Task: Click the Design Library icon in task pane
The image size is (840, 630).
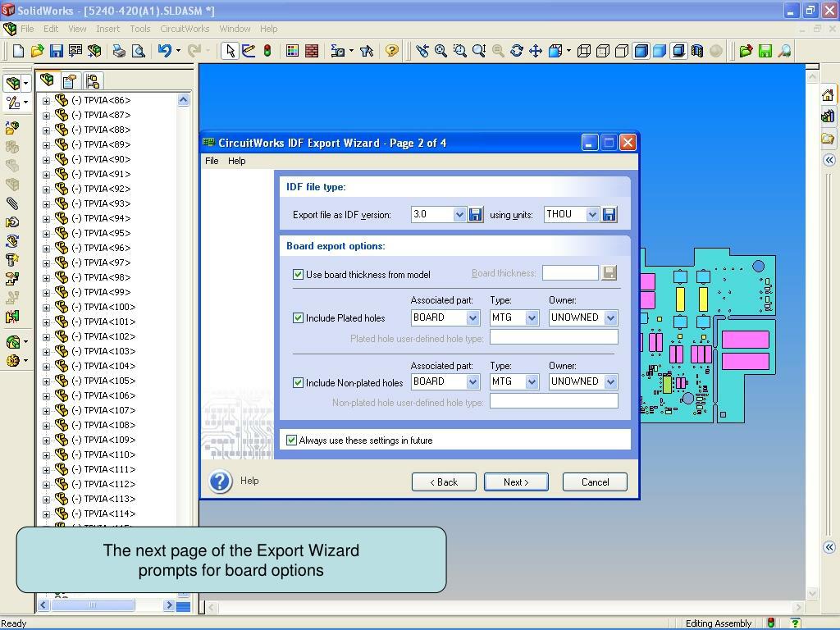Action: coord(829,116)
